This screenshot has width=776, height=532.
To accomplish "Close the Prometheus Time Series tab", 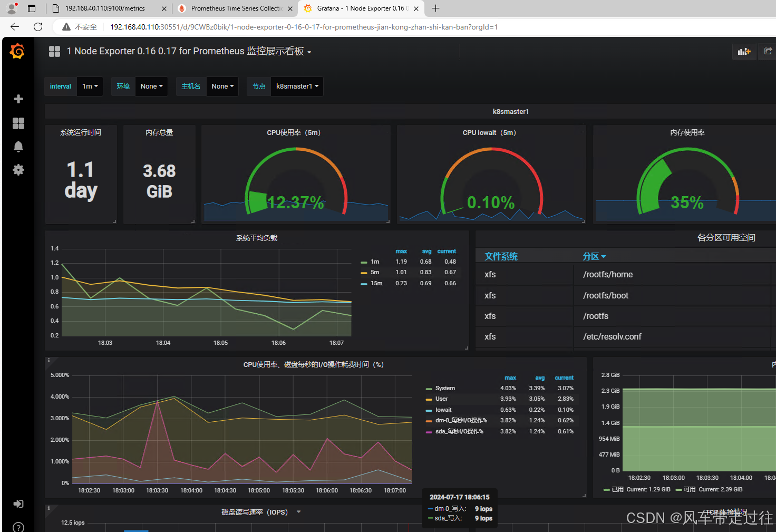I will pos(290,8).
